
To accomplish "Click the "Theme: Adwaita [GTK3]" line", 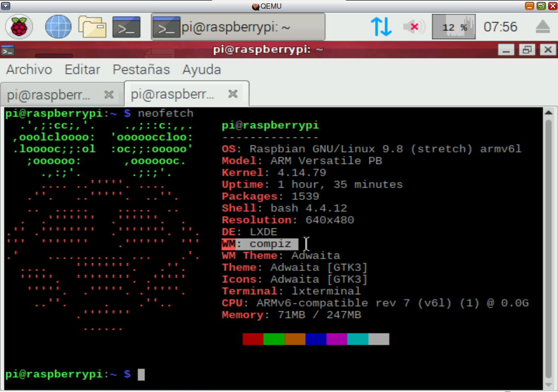I will tap(295, 268).
